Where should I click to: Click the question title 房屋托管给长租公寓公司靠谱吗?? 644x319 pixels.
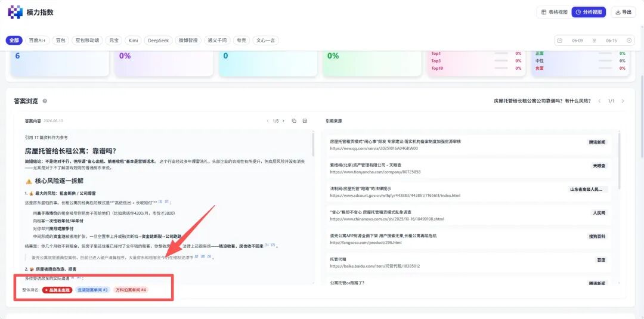(x=542, y=101)
